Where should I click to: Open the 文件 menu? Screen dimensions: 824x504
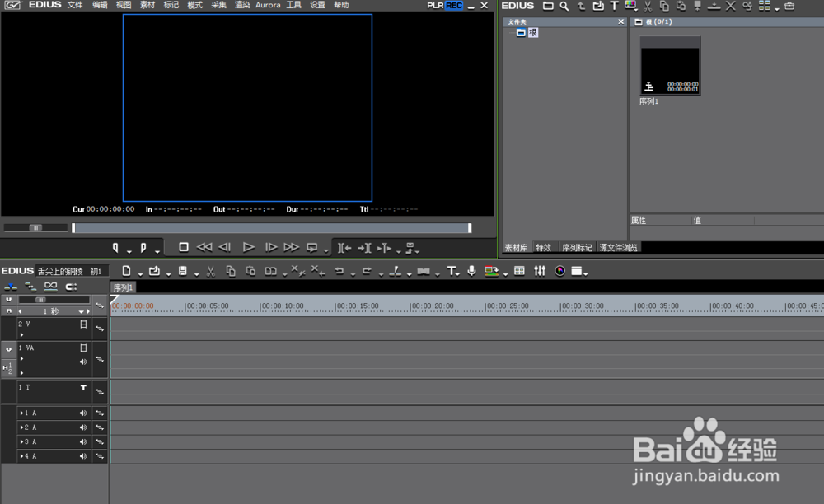pyautogui.click(x=75, y=5)
